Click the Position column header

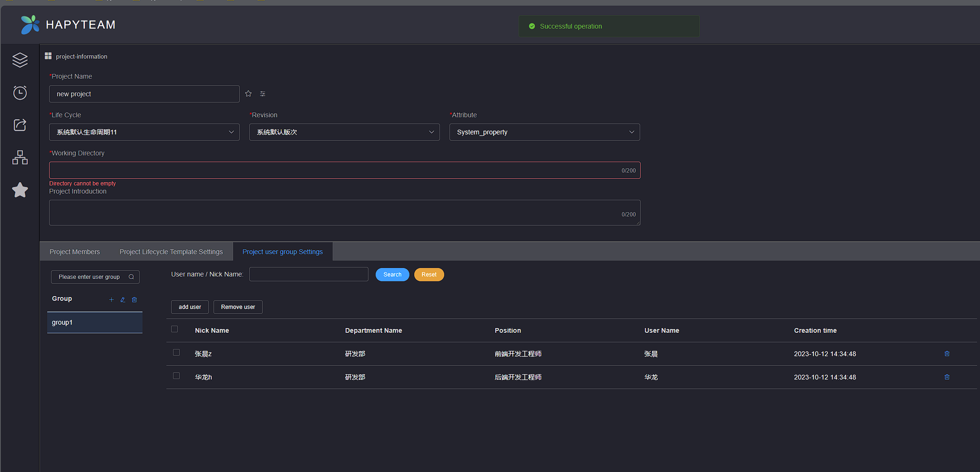pyautogui.click(x=508, y=330)
